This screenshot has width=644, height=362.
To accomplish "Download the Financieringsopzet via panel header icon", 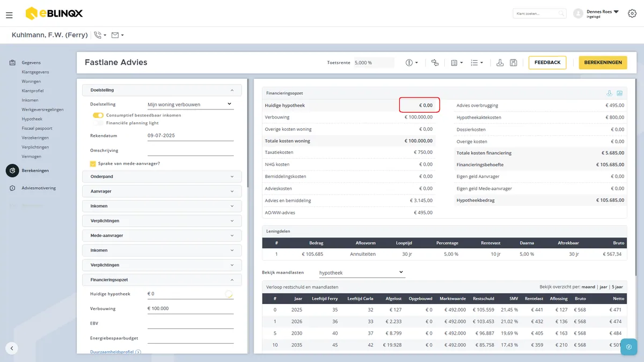I will coord(609,93).
